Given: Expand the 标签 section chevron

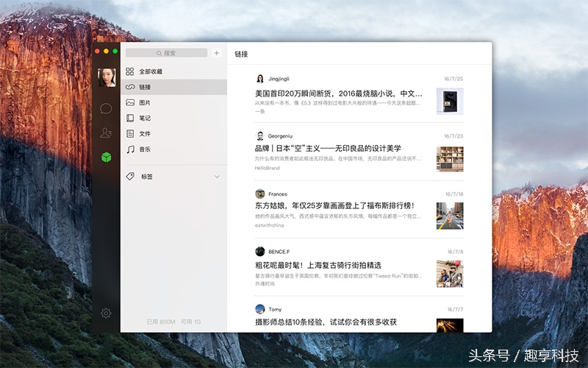Looking at the screenshot, I should (x=217, y=177).
